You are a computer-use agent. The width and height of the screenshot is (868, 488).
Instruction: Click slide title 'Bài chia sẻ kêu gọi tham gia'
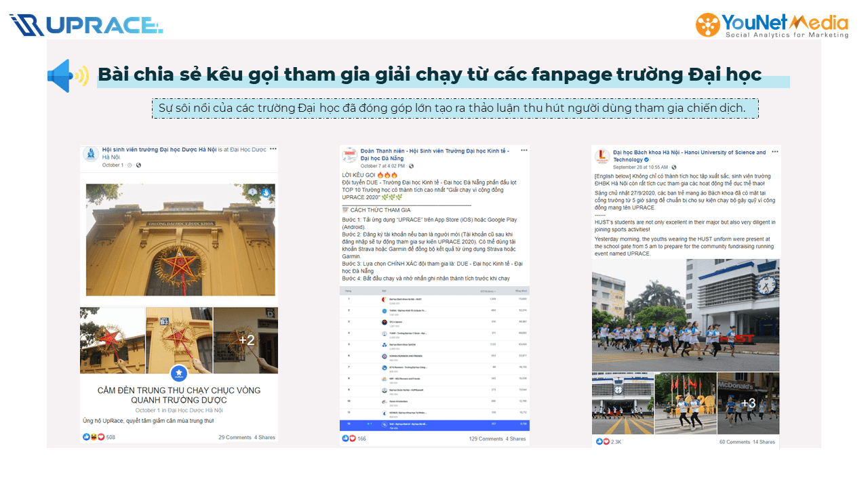click(429, 75)
